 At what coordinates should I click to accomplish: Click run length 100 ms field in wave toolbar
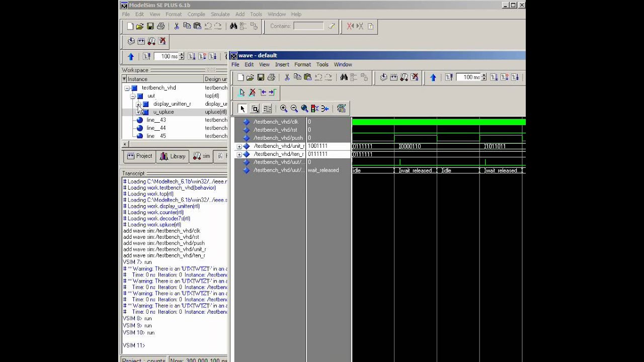click(468, 77)
